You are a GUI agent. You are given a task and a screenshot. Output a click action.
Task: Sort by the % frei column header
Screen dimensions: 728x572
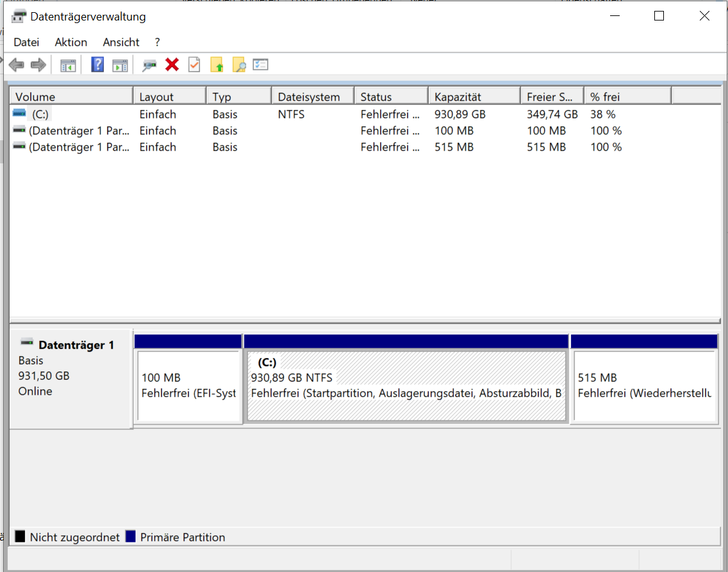click(628, 97)
